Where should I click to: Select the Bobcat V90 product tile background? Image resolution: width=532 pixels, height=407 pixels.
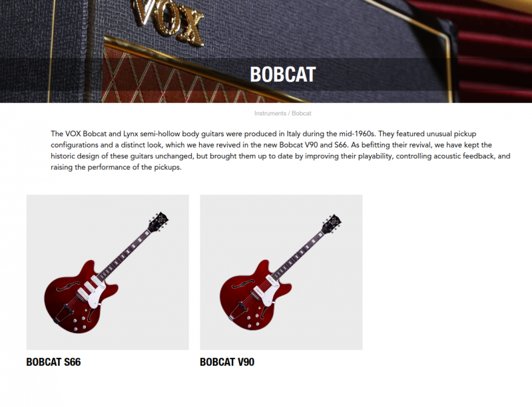click(x=281, y=272)
